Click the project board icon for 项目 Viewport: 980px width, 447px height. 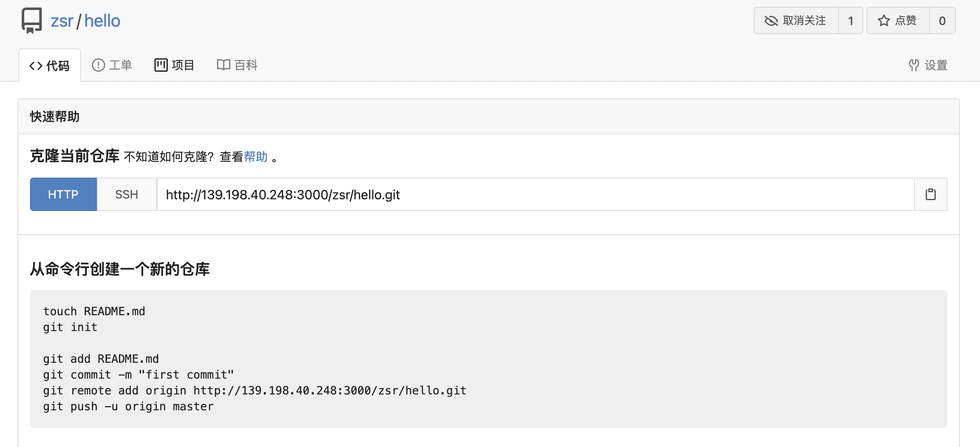click(x=161, y=65)
